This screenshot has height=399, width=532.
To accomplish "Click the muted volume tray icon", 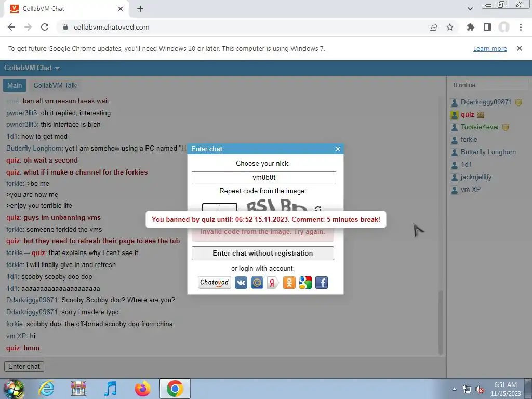I will pos(480,390).
